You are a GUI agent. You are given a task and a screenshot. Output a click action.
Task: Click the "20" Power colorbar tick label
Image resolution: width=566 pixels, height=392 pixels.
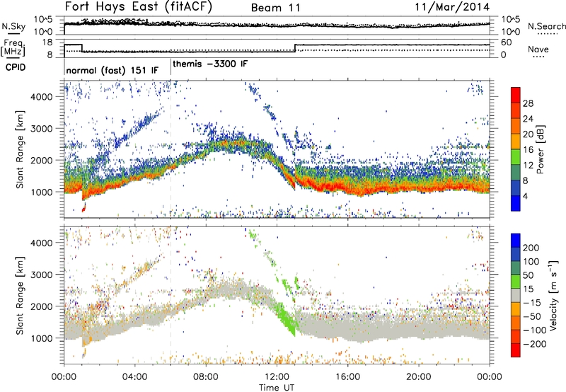click(528, 134)
